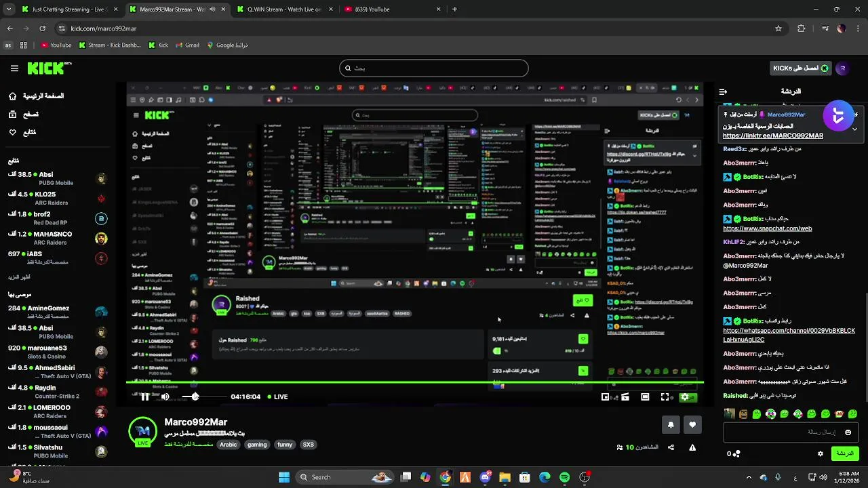This screenshot has width=868, height=488.
Task: Toggle theater mode on the player
Action: [645, 397]
